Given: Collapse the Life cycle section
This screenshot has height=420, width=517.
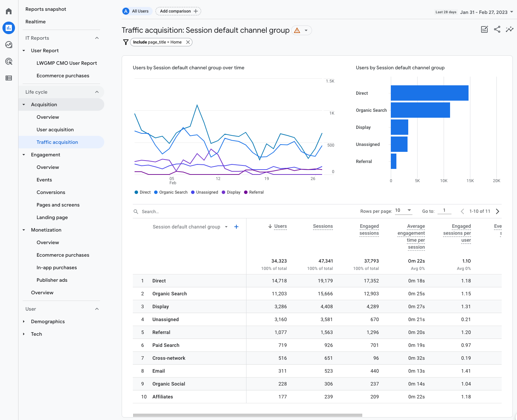Looking at the screenshot, I should [97, 92].
